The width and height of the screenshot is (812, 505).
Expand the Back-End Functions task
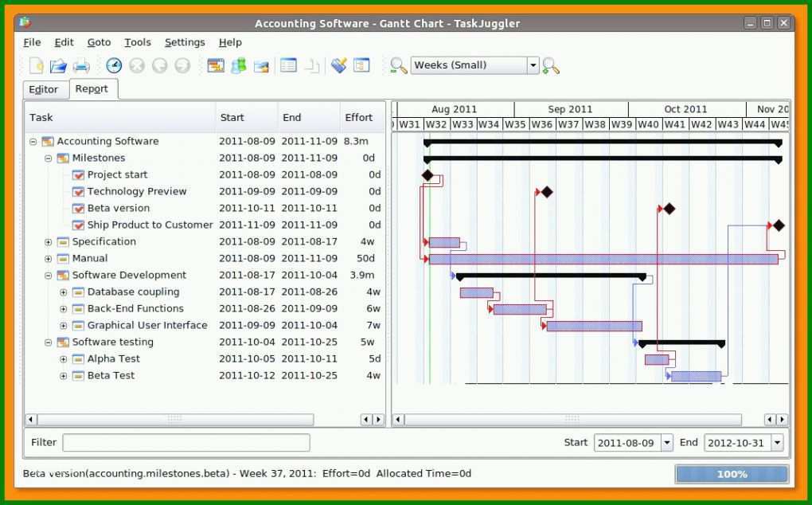coord(63,309)
